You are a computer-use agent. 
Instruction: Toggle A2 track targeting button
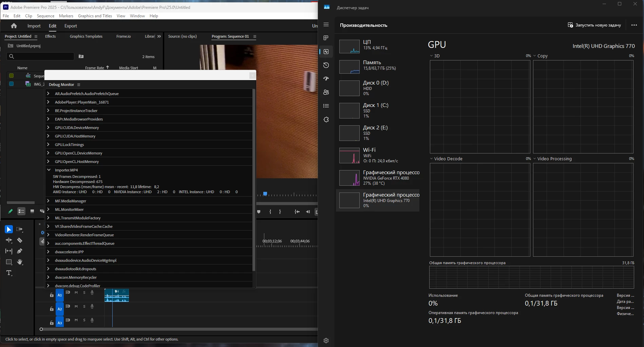tap(60, 309)
